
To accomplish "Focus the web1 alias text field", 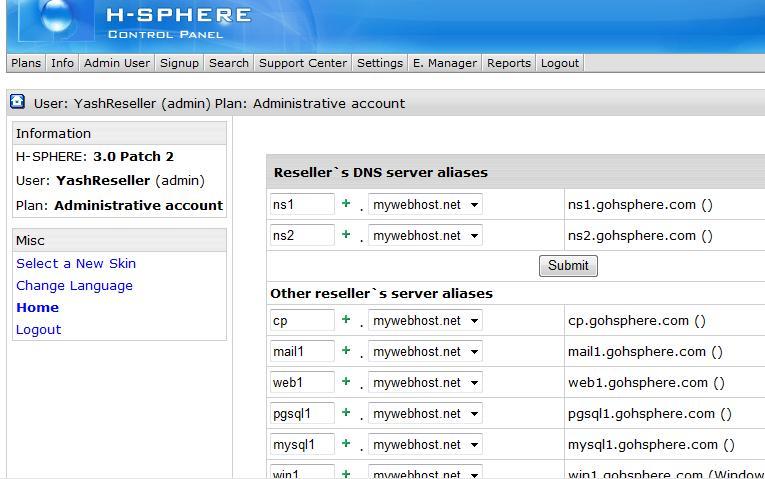I will coord(302,382).
